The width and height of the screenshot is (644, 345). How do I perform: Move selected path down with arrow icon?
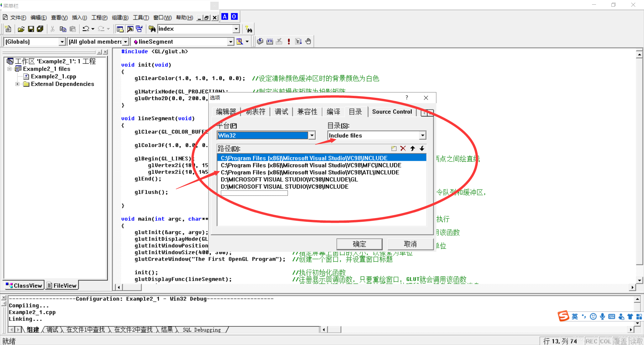click(422, 148)
